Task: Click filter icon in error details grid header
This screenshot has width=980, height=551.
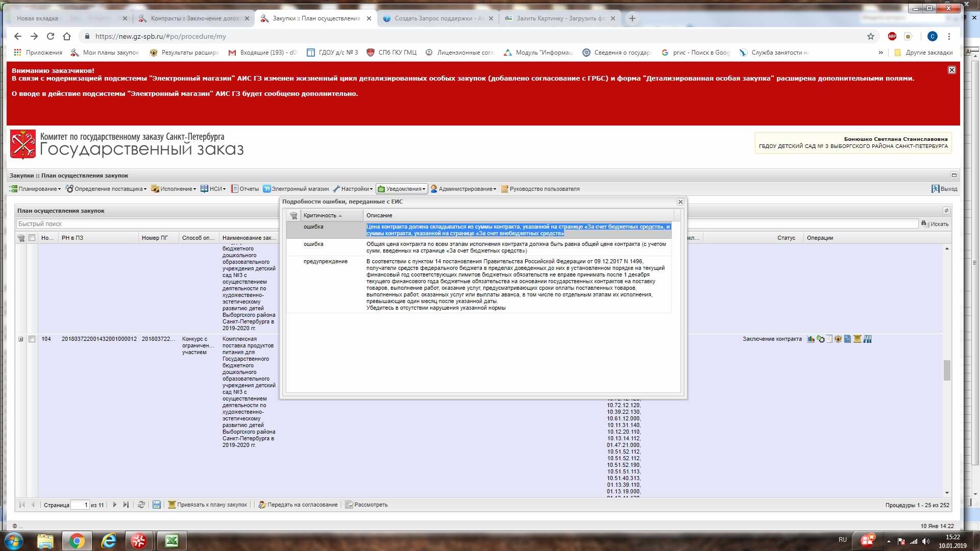Action: pyautogui.click(x=293, y=216)
